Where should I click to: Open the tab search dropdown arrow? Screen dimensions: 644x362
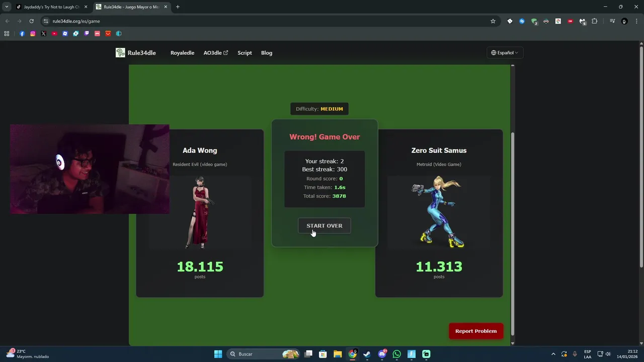tap(7, 7)
